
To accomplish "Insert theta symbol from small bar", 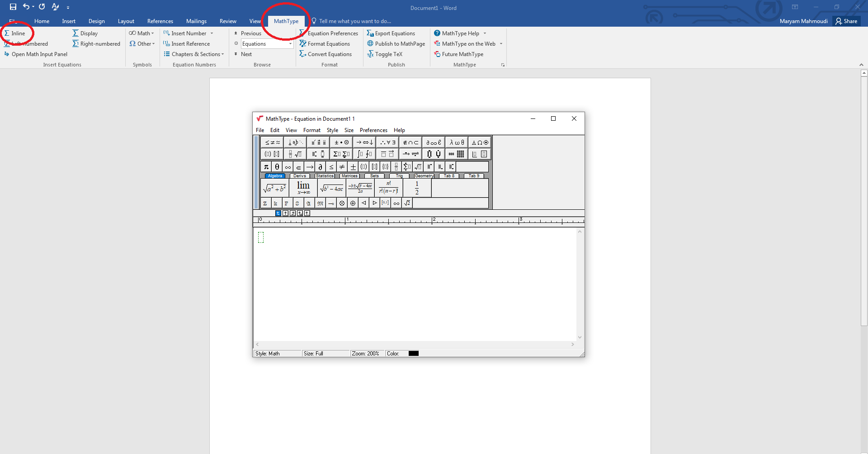I will point(277,167).
